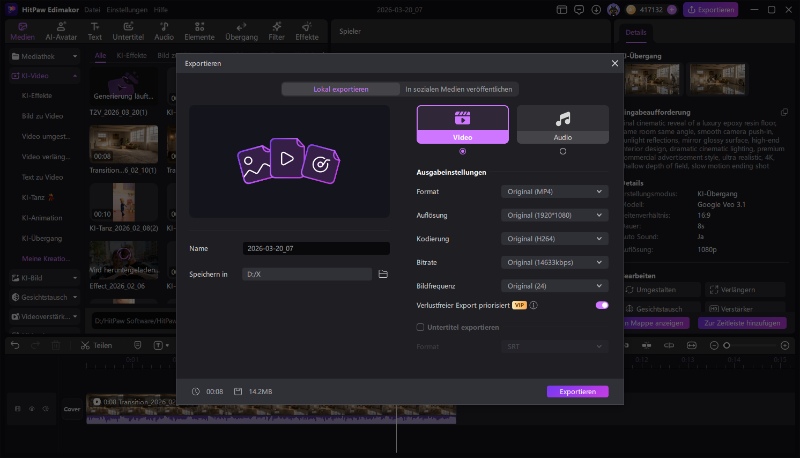Expand the KI-Bild section
Screen dimensions: 800x458
pyautogui.click(x=45, y=278)
